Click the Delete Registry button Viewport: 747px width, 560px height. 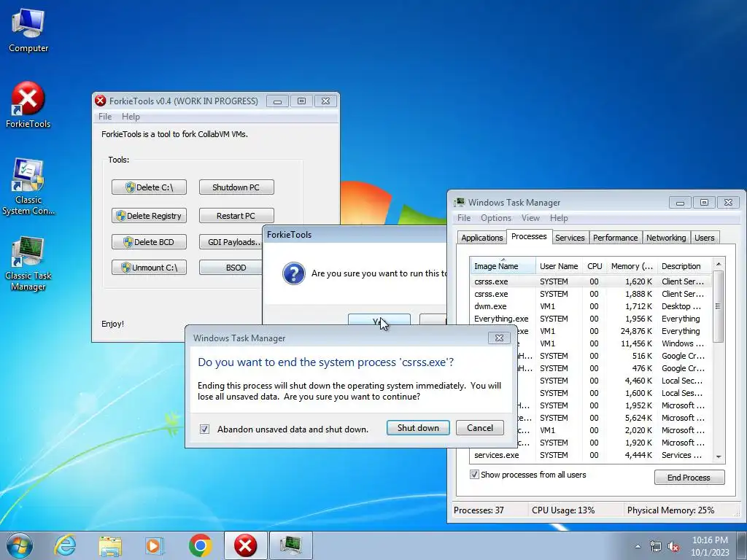pos(149,216)
